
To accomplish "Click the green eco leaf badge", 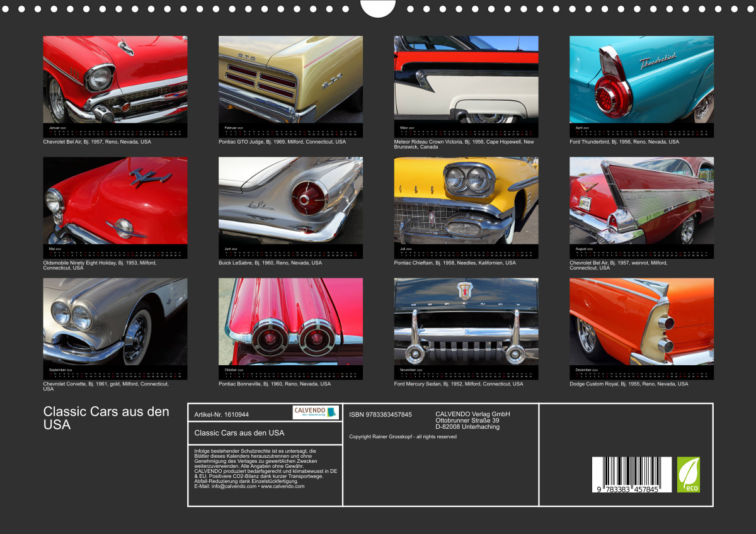I will [x=689, y=475].
